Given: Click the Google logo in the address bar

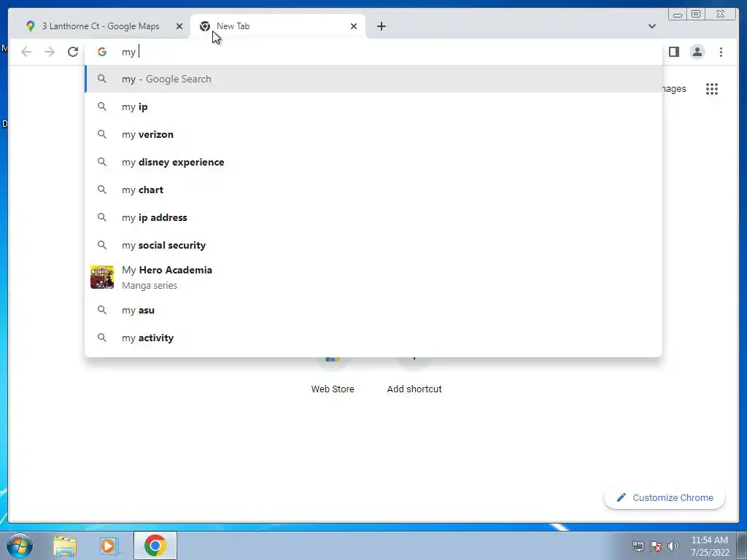Looking at the screenshot, I should 102,52.
